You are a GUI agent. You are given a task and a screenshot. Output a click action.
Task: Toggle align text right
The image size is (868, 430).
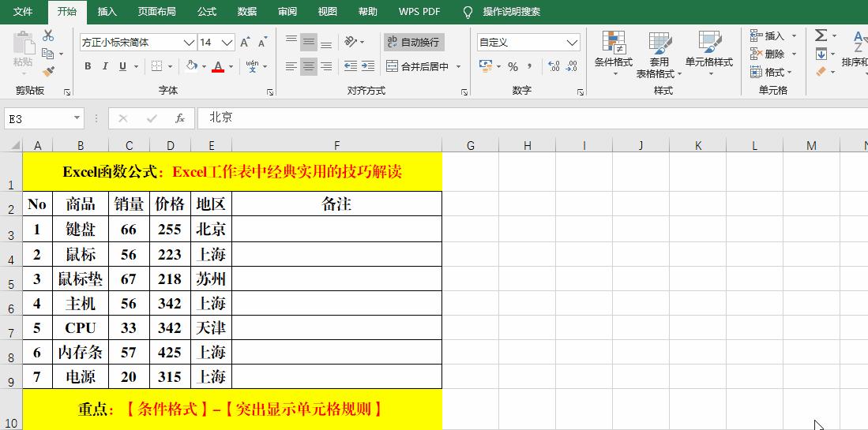pos(327,66)
